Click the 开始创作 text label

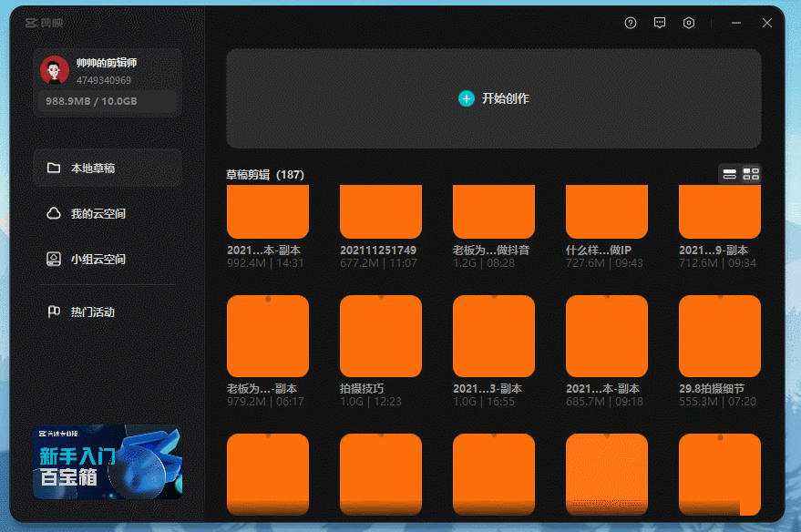pos(506,98)
